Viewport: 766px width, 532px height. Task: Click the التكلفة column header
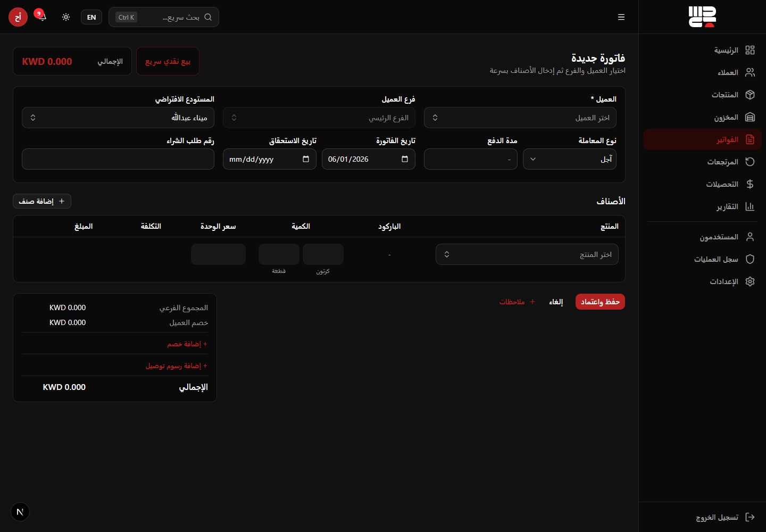tap(151, 226)
